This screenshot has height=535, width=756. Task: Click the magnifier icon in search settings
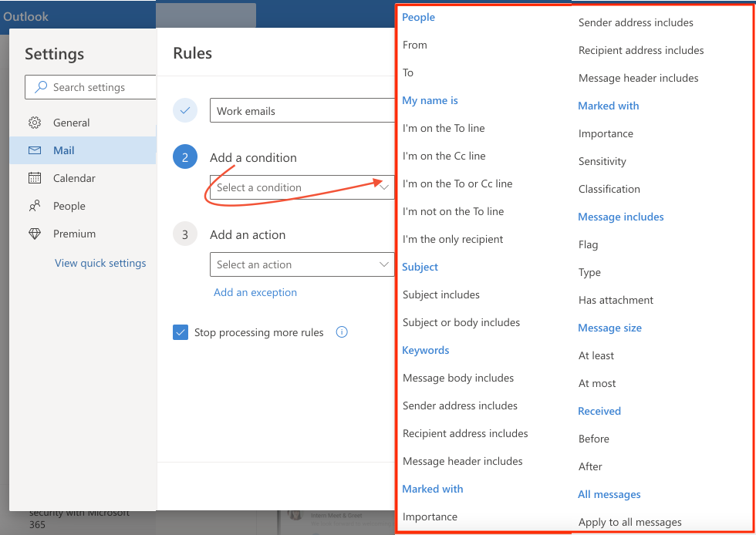click(39, 86)
